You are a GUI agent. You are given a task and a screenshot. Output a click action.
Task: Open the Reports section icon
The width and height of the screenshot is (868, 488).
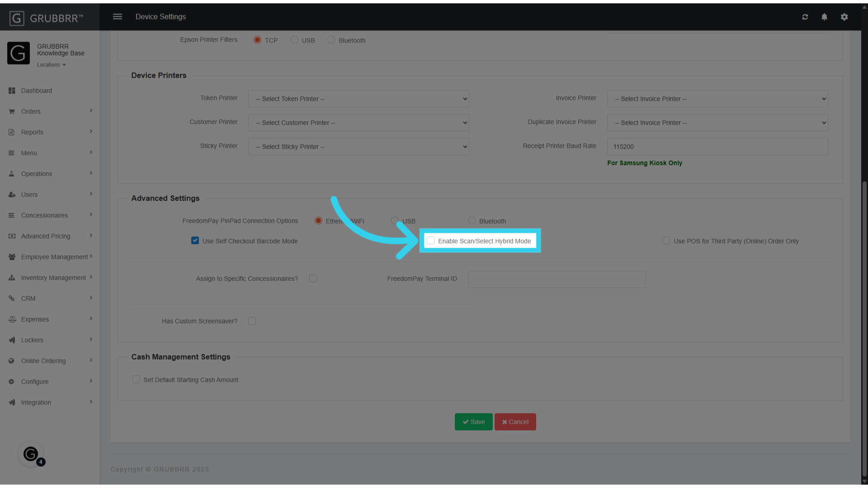(x=12, y=132)
